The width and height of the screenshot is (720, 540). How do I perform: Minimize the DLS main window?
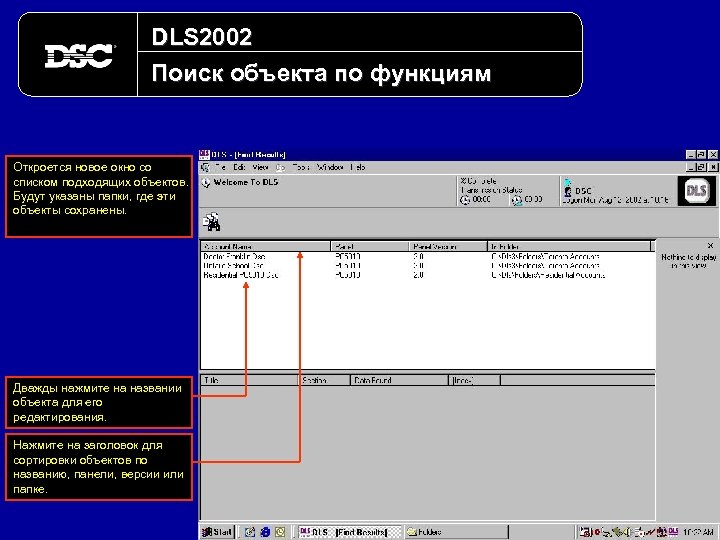[x=691, y=154]
